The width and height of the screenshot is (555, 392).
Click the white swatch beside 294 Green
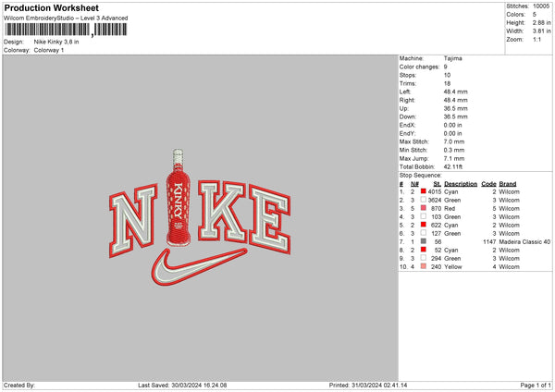tap(424, 258)
